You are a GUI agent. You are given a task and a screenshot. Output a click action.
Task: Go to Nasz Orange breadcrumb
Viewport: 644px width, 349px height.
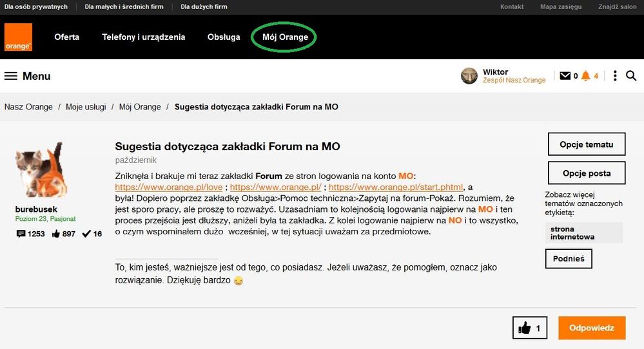click(x=28, y=107)
